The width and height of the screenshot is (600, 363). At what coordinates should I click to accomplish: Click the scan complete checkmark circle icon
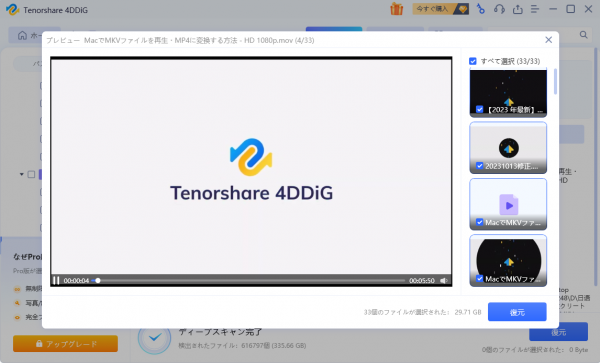[155, 338]
